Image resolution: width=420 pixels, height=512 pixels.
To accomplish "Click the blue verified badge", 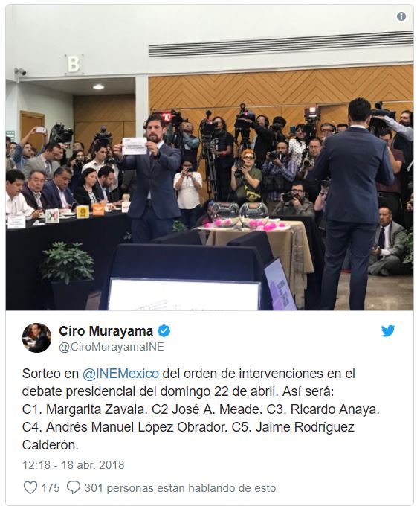I will pos(164,331).
